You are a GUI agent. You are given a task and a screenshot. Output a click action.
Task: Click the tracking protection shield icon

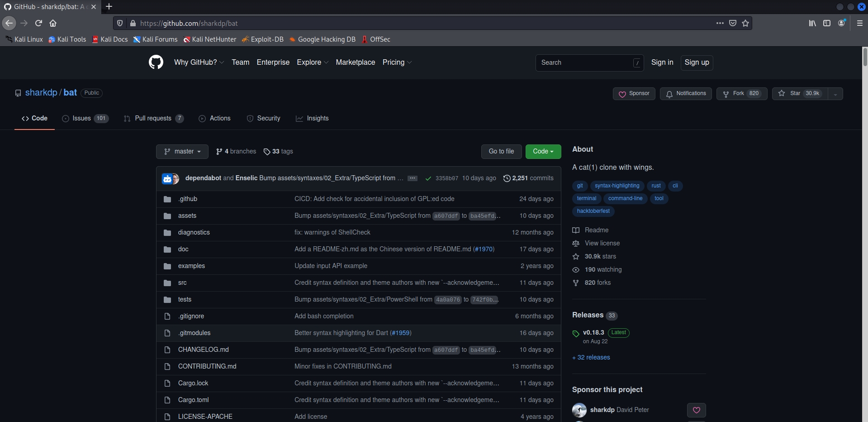[x=120, y=23]
